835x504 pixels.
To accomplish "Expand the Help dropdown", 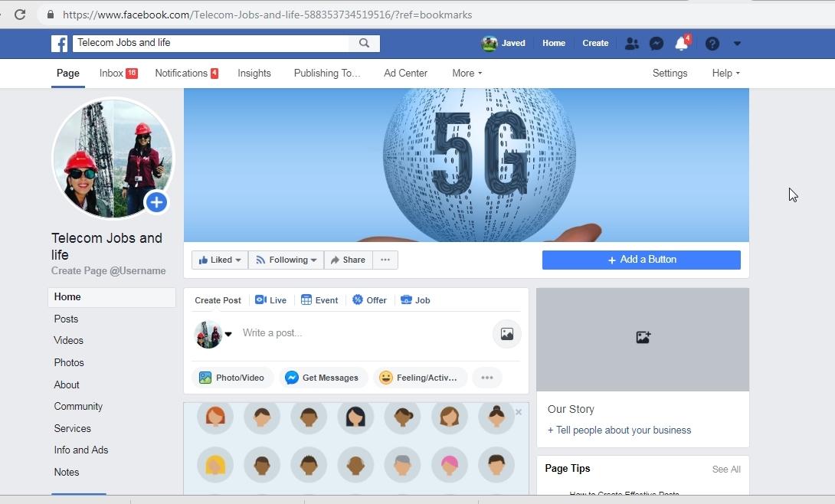I will coord(725,74).
